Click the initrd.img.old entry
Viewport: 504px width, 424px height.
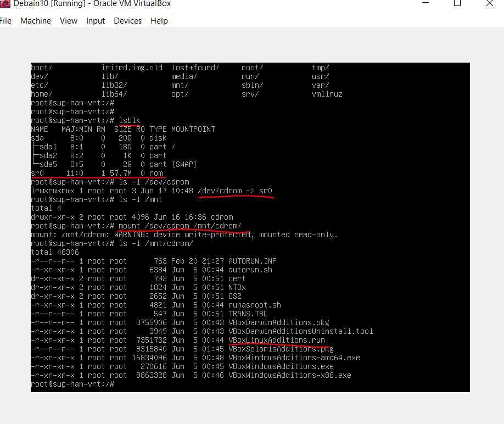click(x=132, y=68)
